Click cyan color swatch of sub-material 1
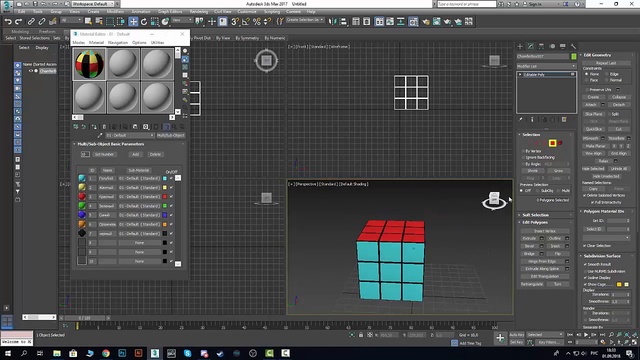 (165, 178)
